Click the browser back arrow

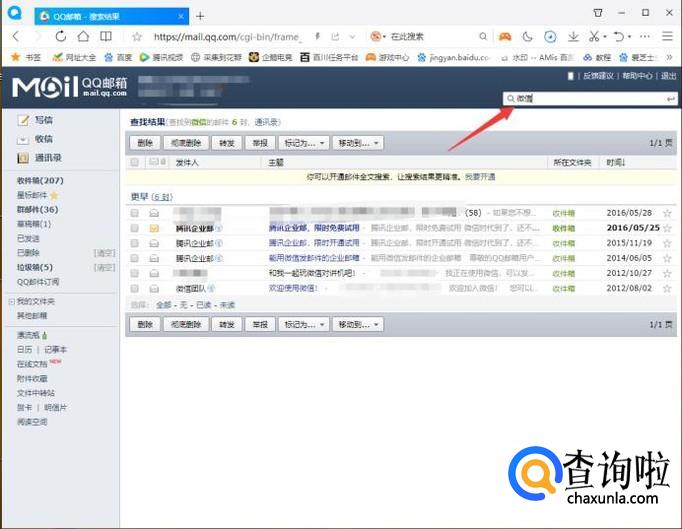pyautogui.click(x=16, y=37)
